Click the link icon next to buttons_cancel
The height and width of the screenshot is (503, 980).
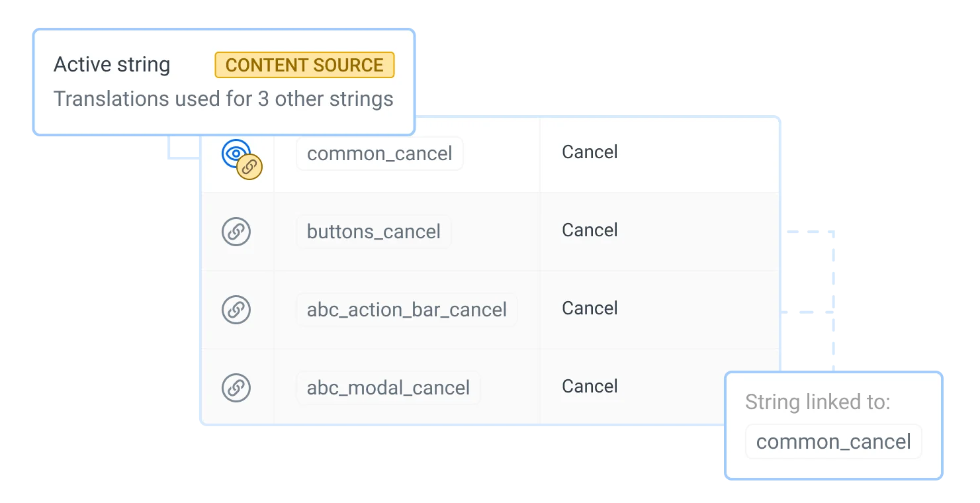click(236, 232)
